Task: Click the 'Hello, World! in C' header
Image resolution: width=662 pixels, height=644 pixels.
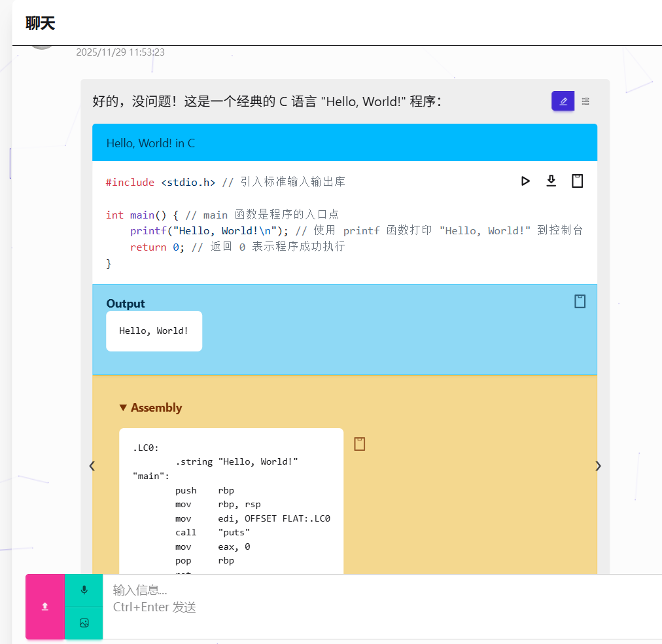Action: coord(345,143)
